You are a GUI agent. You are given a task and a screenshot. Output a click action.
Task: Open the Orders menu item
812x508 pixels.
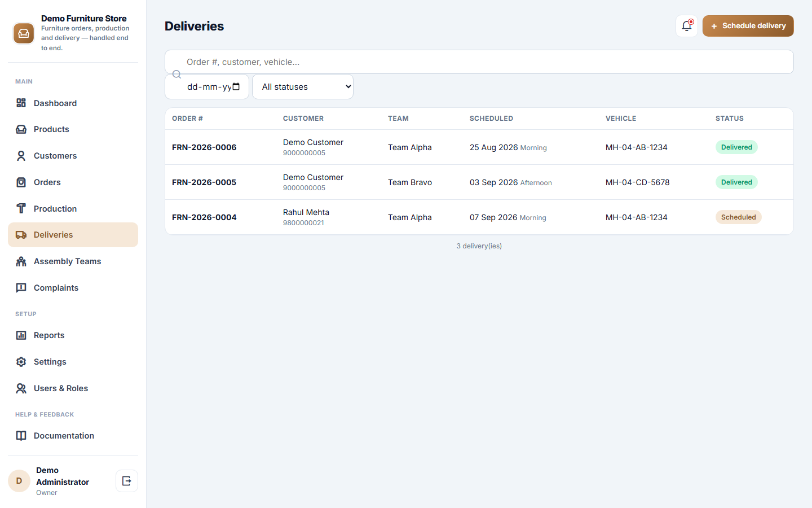(73, 182)
